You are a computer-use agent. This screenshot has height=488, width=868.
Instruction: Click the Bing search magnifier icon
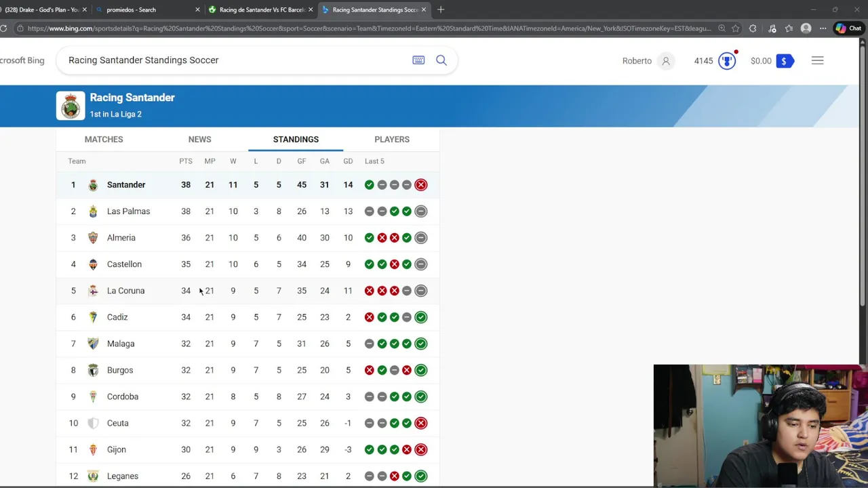click(441, 60)
